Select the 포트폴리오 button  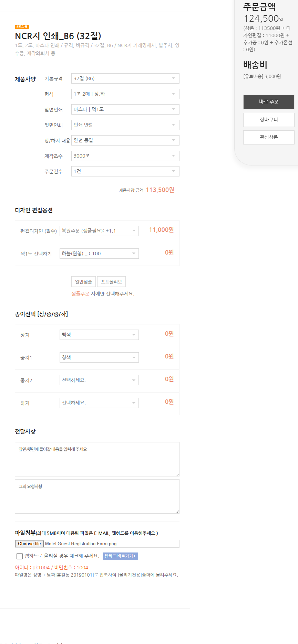point(111,282)
